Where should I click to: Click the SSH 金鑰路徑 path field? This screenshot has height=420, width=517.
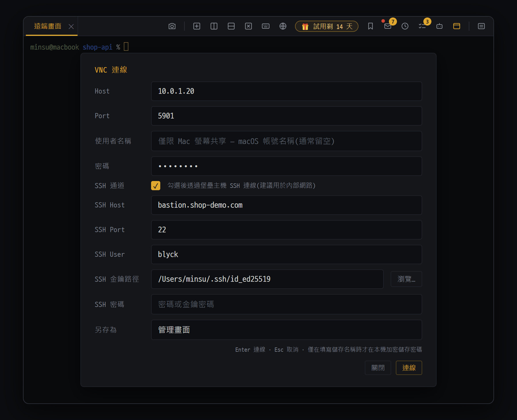(x=267, y=279)
